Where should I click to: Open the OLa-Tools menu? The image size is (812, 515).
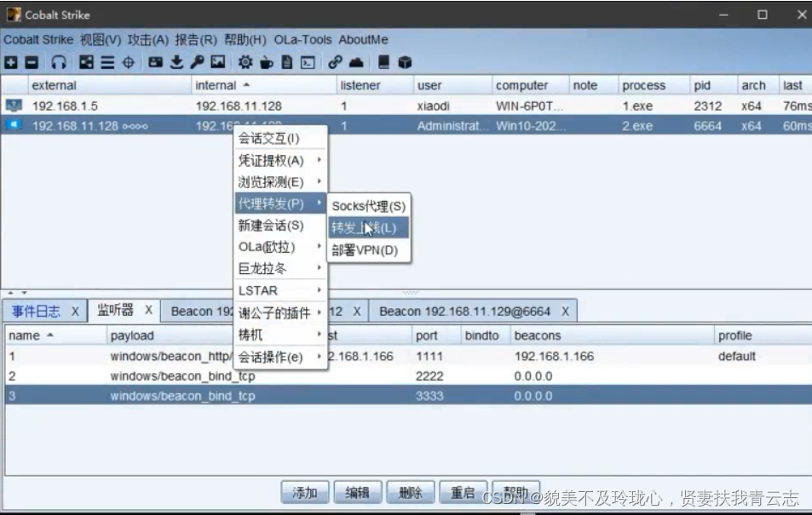click(x=302, y=40)
